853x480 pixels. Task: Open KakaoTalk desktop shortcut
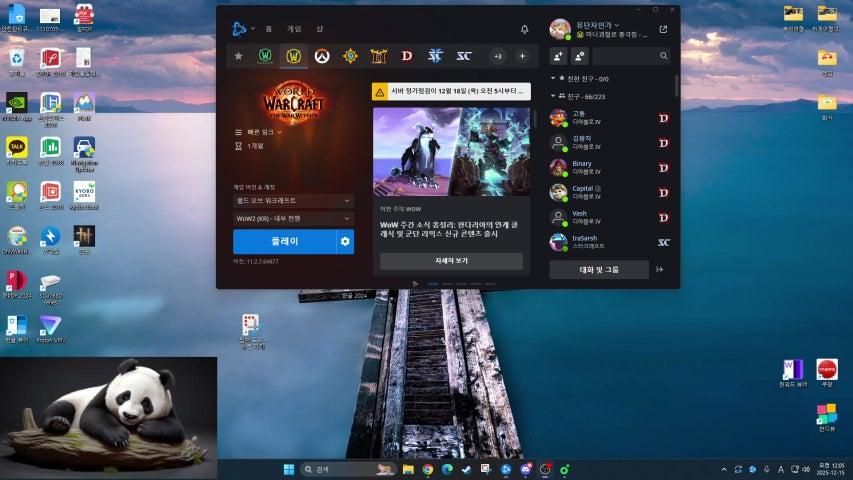[17, 151]
